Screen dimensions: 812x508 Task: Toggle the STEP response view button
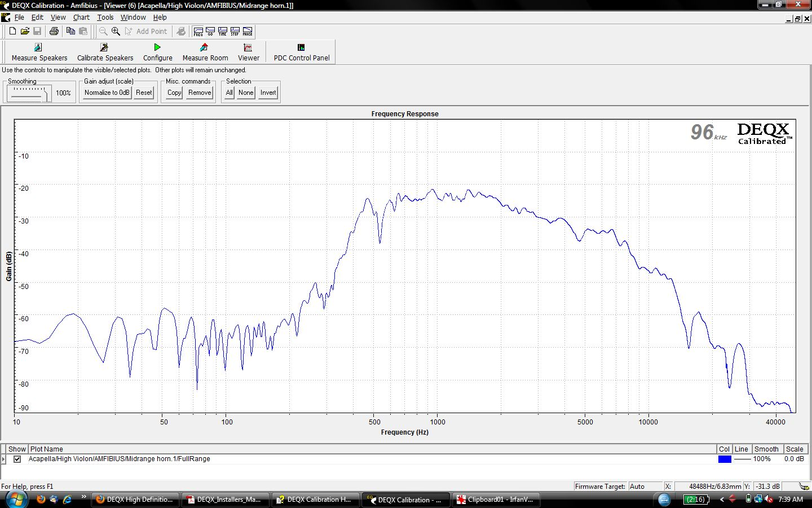[x=235, y=32]
